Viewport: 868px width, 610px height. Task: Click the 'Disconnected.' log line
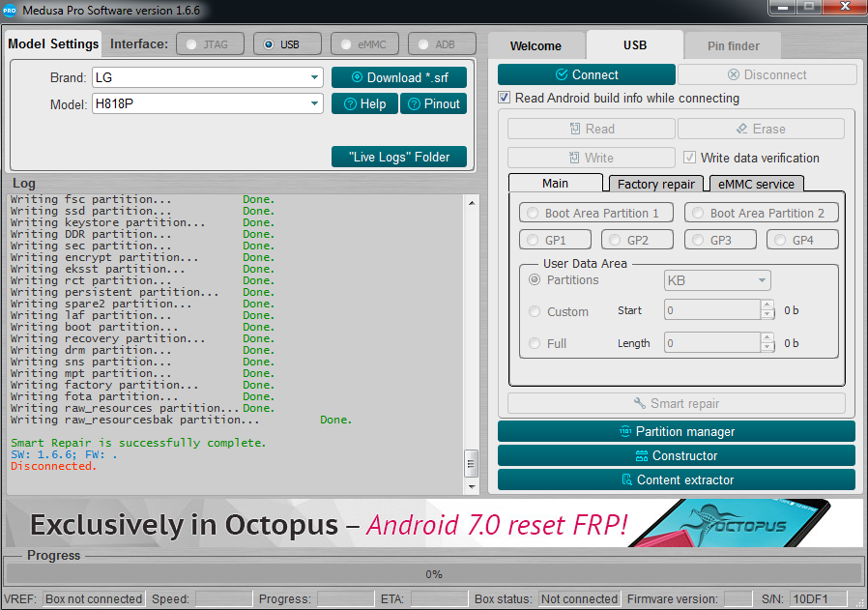click(x=54, y=466)
